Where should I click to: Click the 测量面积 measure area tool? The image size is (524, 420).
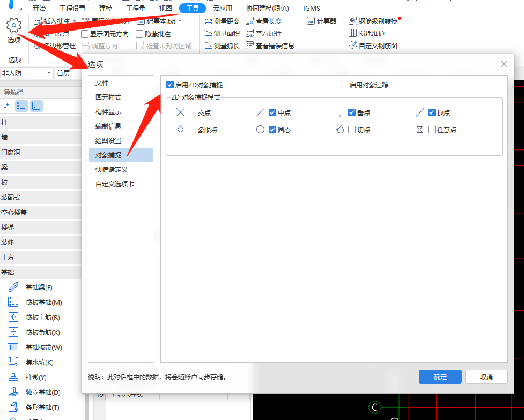[222, 33]
